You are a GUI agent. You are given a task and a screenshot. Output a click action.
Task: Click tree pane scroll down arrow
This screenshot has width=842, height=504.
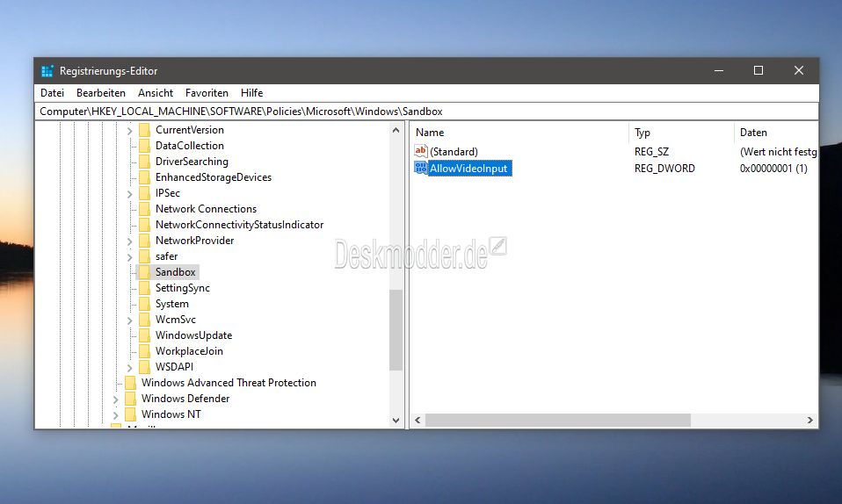pyautogui.click(x=396, y=421)
